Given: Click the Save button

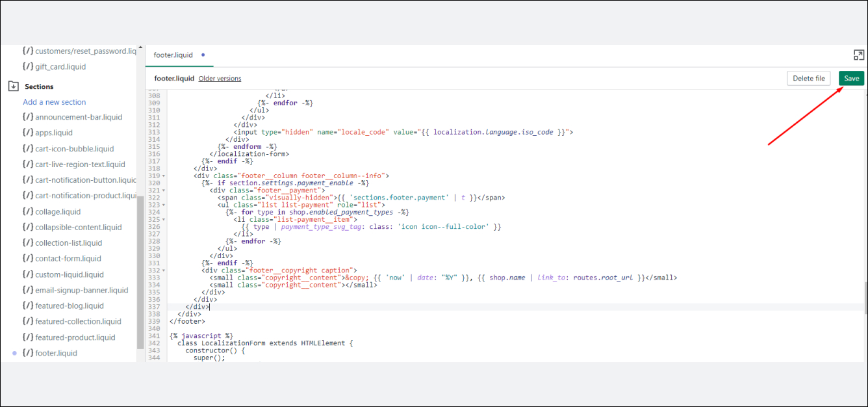Looking at the screenshot, I should (x=851, y=78).
